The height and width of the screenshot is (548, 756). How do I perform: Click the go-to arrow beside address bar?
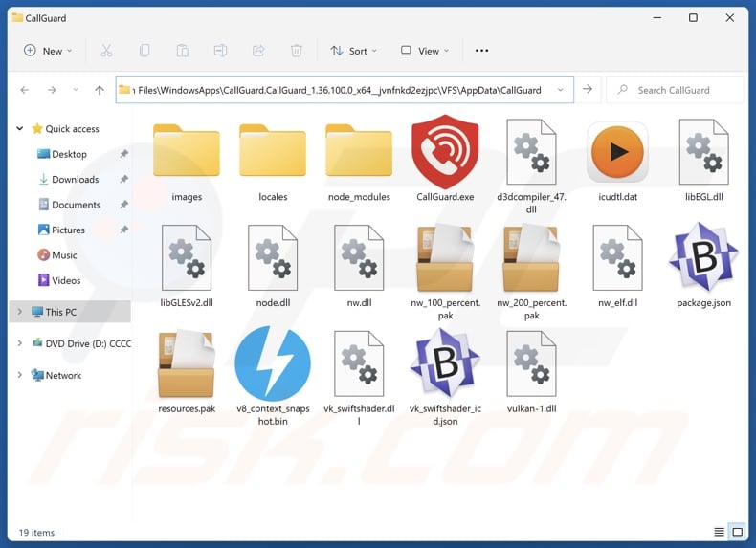pyautogui.click(x=588, y=89)
